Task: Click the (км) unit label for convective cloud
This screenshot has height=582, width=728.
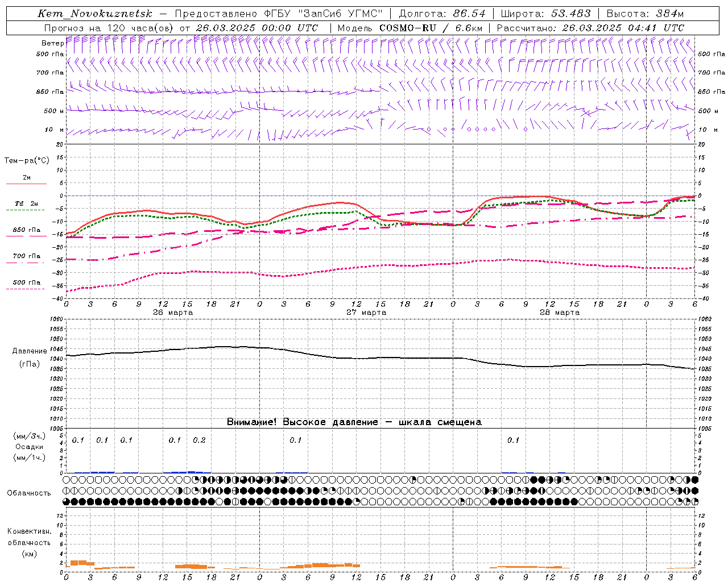Action: pos(29,554)
